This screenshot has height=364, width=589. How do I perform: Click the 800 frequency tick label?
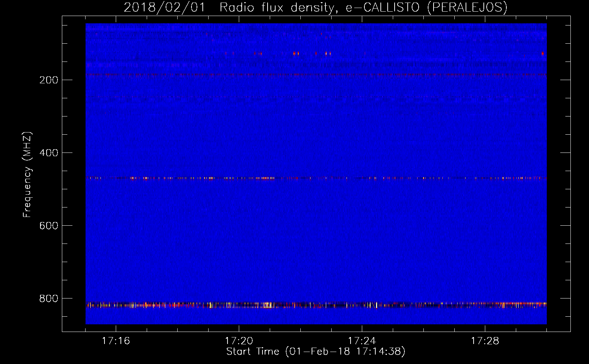pos(49,298)
